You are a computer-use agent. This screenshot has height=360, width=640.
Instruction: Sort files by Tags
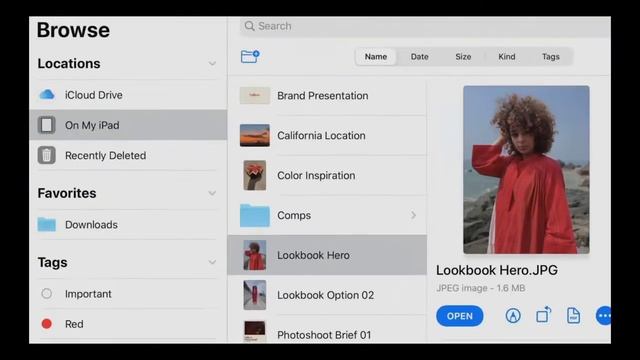pos(551,57)
